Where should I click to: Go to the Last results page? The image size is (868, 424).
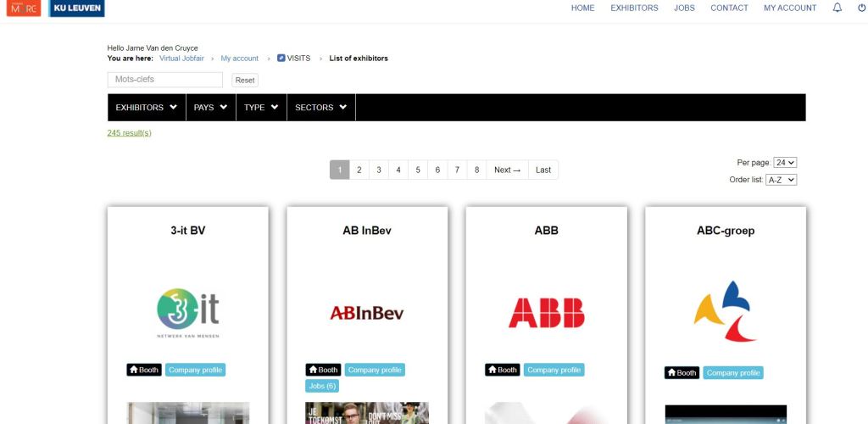coord(543,170)
